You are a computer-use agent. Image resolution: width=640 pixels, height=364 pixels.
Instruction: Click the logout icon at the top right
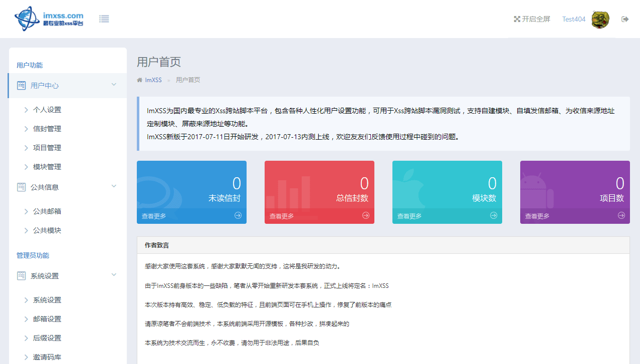625,19
